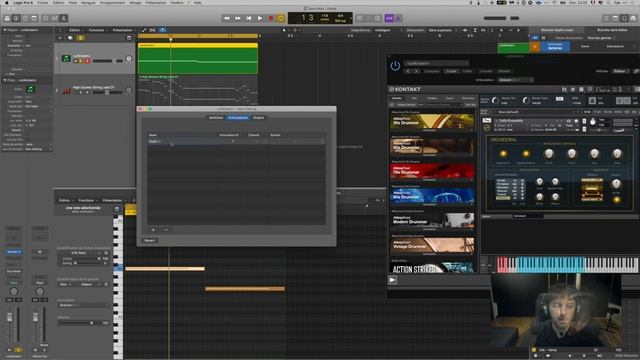Add articulation with the plus button

pyautogui.click(x=153, y=230)
